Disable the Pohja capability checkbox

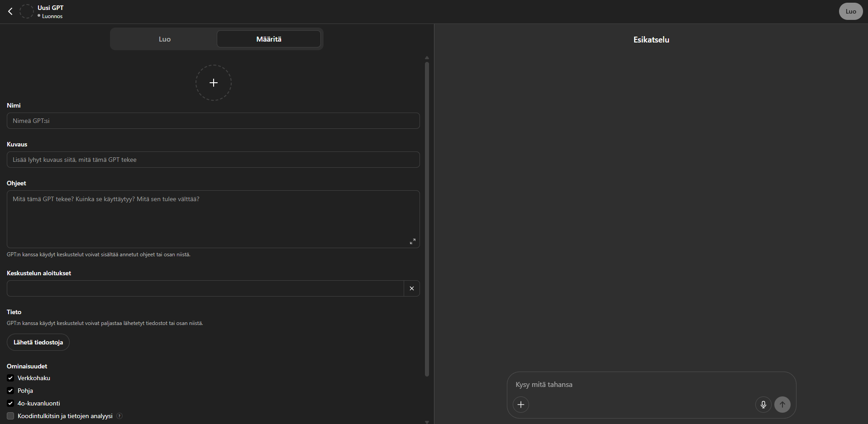pyautogui.click(x=10, y=391)
